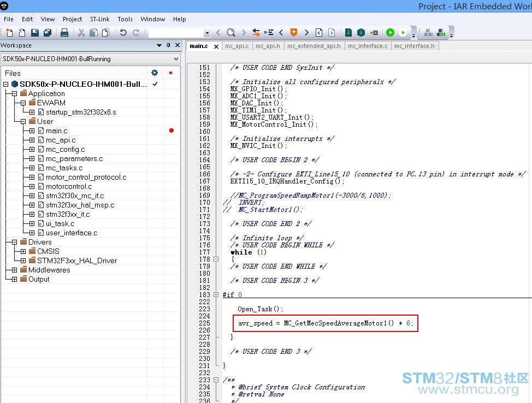Close the main.c editor tab
Screen dimensions: 532x403
pos(216,46)
